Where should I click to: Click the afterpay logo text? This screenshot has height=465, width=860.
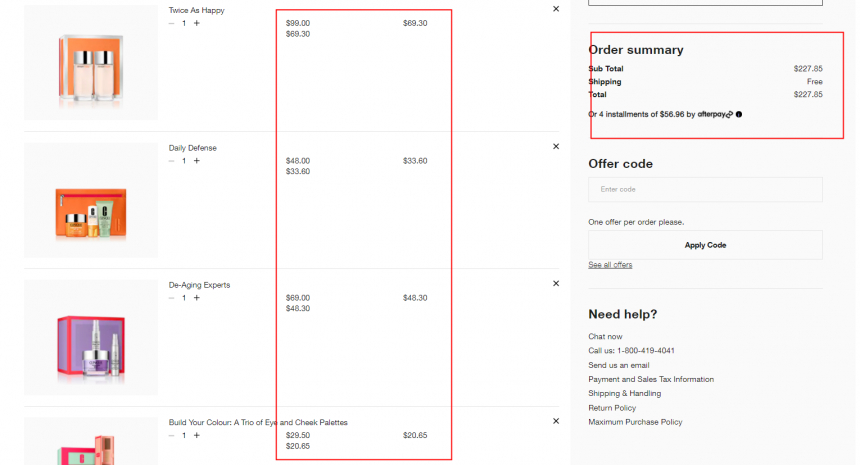click(x=715, y=115)
